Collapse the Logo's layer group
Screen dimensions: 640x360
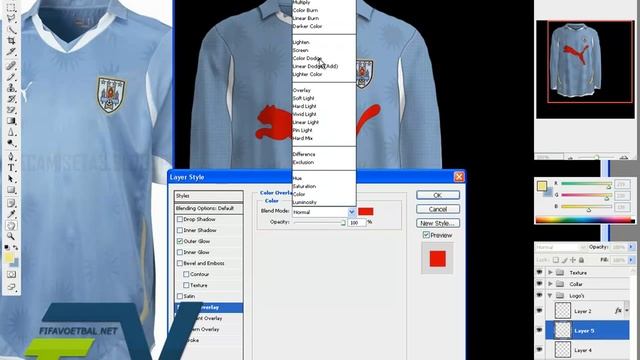[x=550, y=295]
